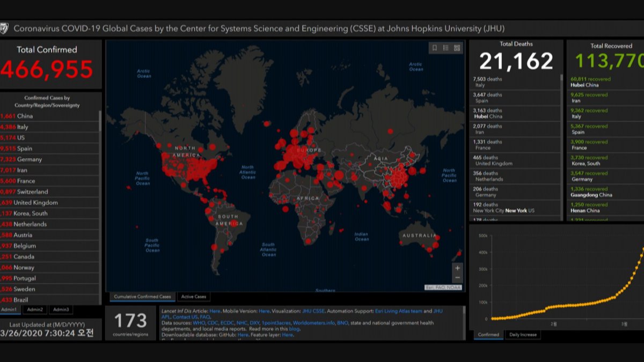Screen dimensions: 644x362
Task: Select Portugal in the confirmed cases list
Action: click(x=49, y=278)
